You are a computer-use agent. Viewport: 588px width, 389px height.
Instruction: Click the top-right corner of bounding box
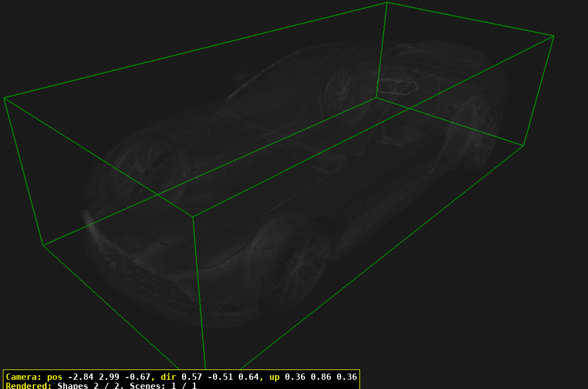pyautogui.click(x=554, y=36)
